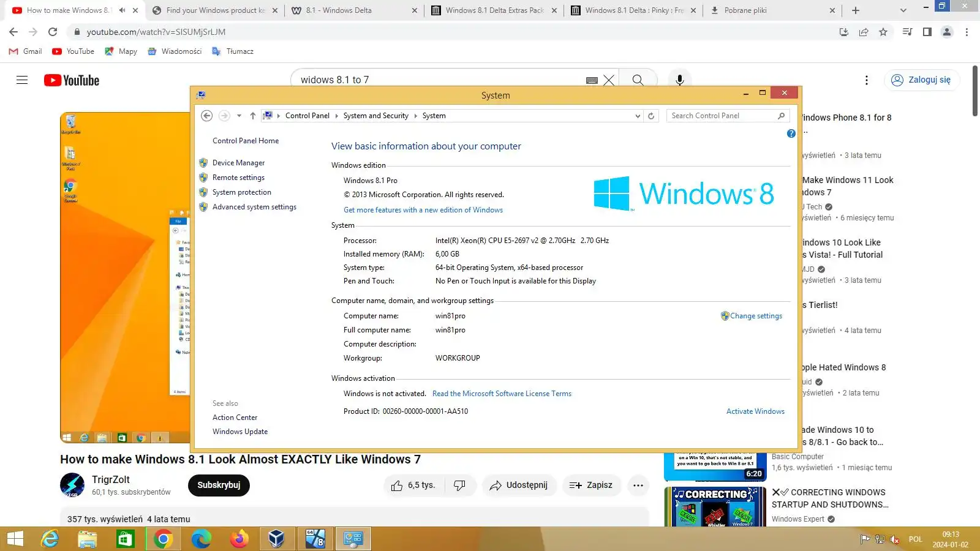This screenshot has height=551, width=980.
Task: Click Zaloguj się to sign in
Action: click(x=921, y=80)
